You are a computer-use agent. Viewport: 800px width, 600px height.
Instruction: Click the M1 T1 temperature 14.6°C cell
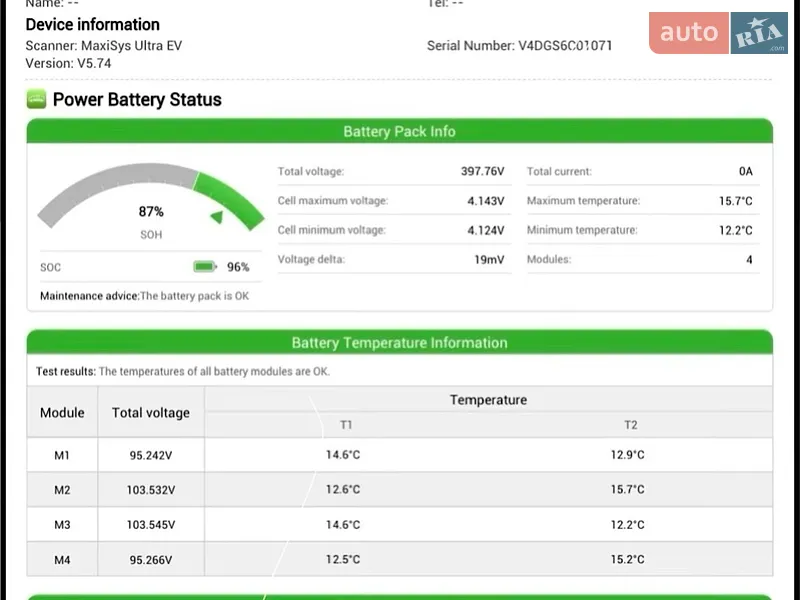point(343,455)
